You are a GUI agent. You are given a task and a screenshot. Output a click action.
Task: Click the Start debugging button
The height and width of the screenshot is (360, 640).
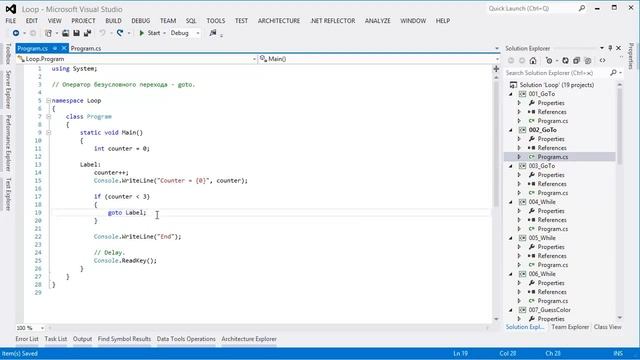(149, 33)
